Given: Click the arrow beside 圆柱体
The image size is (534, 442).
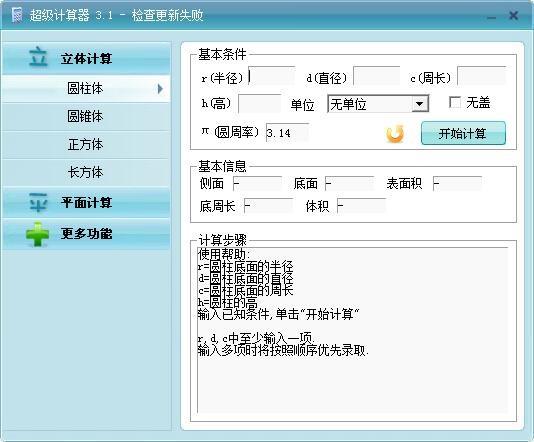Looking at the screenshot, I should coord(160,89).
